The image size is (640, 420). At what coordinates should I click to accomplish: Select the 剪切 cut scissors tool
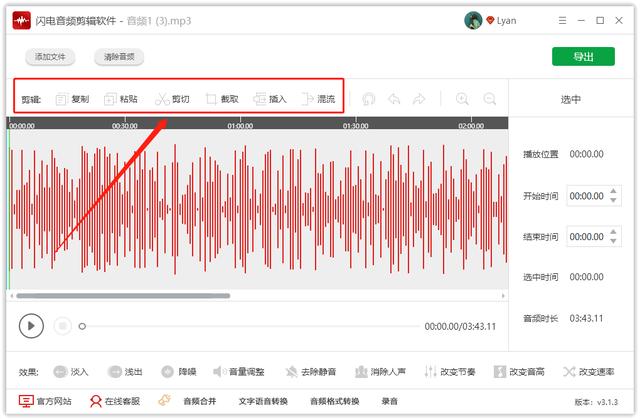(x=172, y=99)
